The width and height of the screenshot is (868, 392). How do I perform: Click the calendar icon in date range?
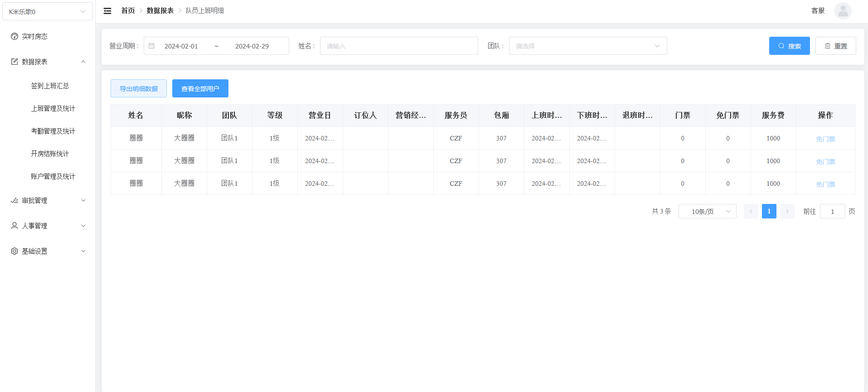pos(152,46)
